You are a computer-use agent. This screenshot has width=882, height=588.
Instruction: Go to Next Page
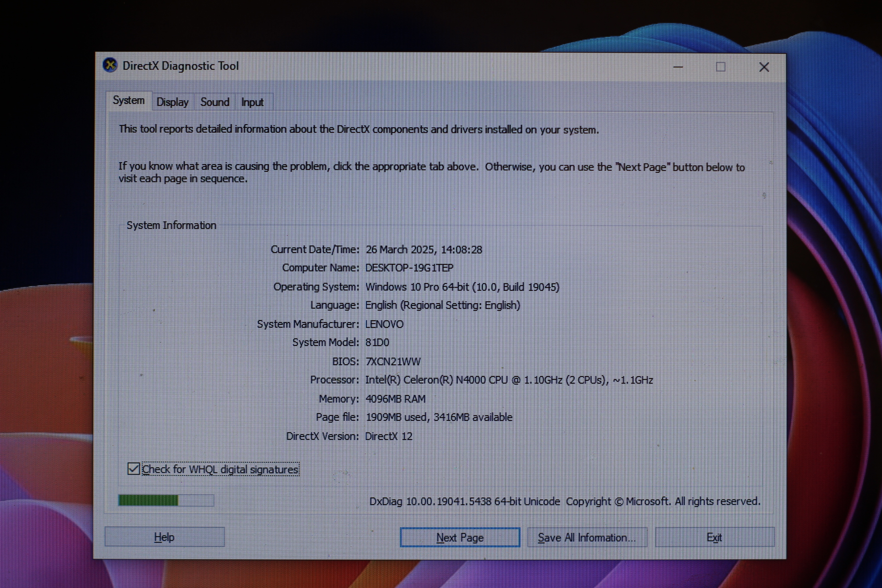coord(460,537)
